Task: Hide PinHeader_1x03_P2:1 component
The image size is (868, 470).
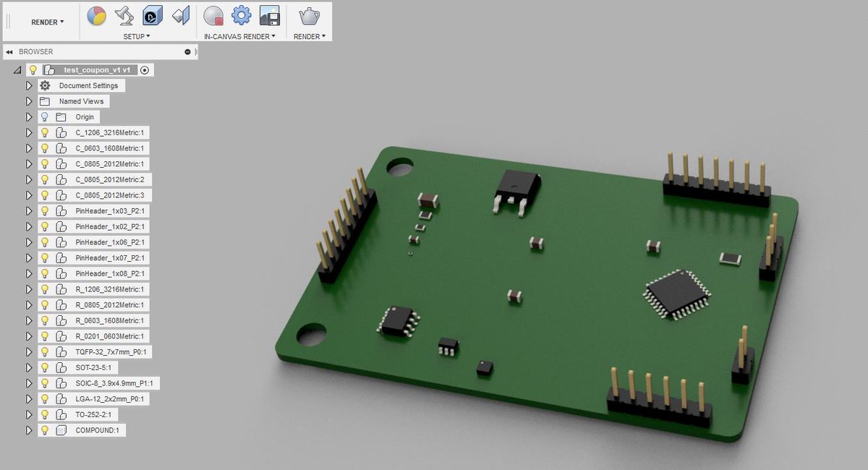Action: (45, 211)
